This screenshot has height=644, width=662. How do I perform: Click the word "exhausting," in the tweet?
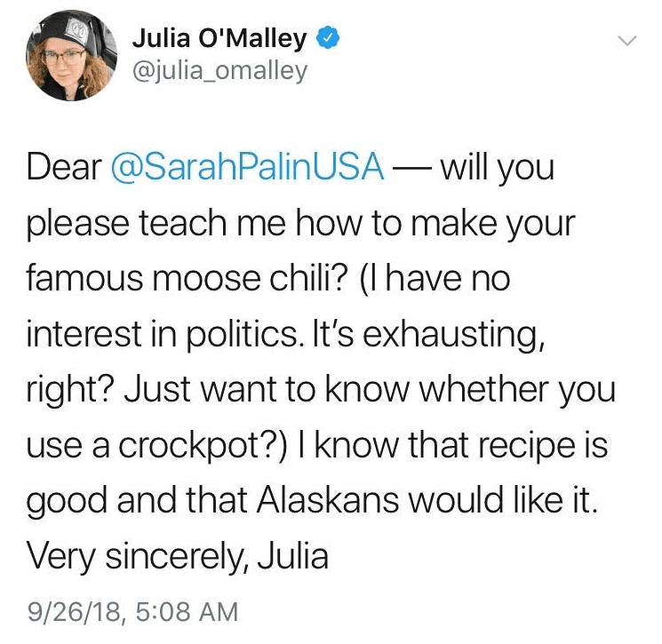click(454, 335)
